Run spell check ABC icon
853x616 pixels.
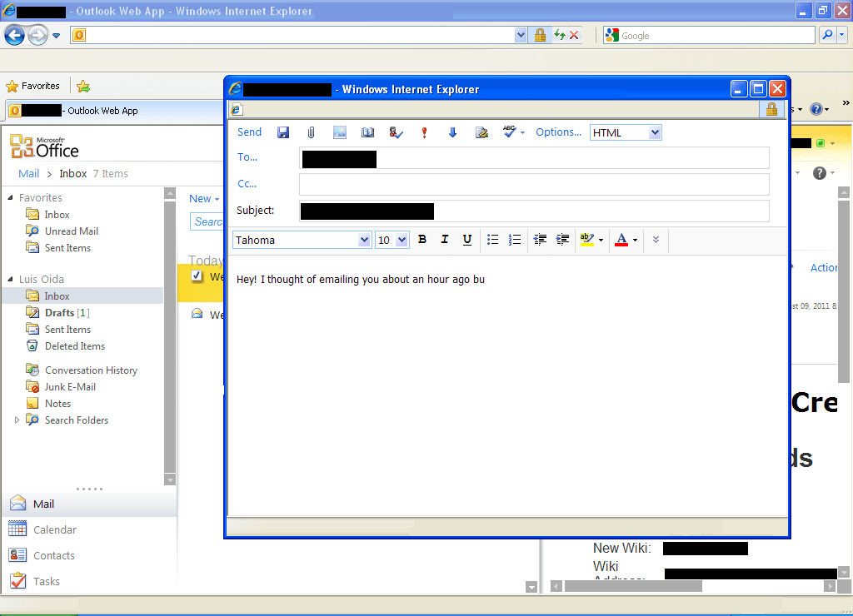coord(510,132)
